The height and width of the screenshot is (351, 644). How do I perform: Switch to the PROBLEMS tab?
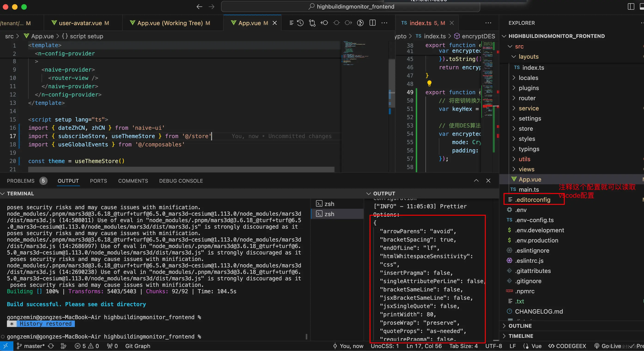(x=21, y=181)
